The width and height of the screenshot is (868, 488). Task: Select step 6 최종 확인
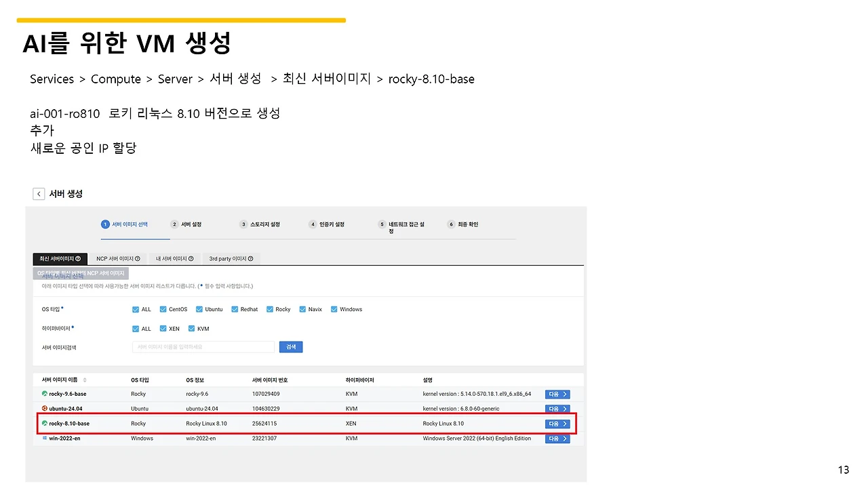tap(463, 224)
